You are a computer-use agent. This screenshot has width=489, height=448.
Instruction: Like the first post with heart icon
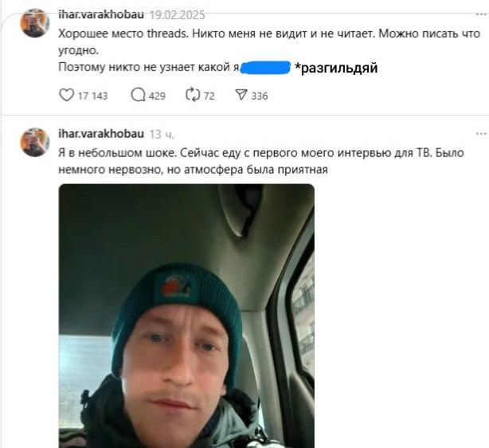point(66,95)
